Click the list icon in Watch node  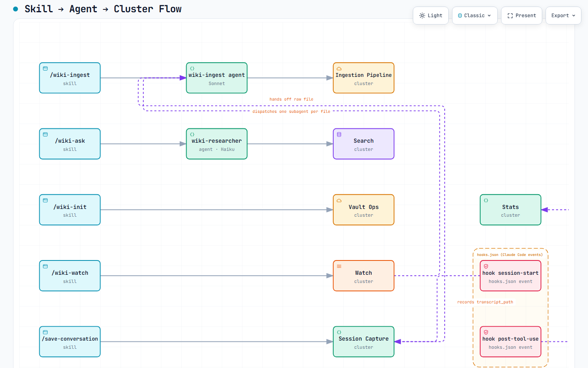(339, 266)
